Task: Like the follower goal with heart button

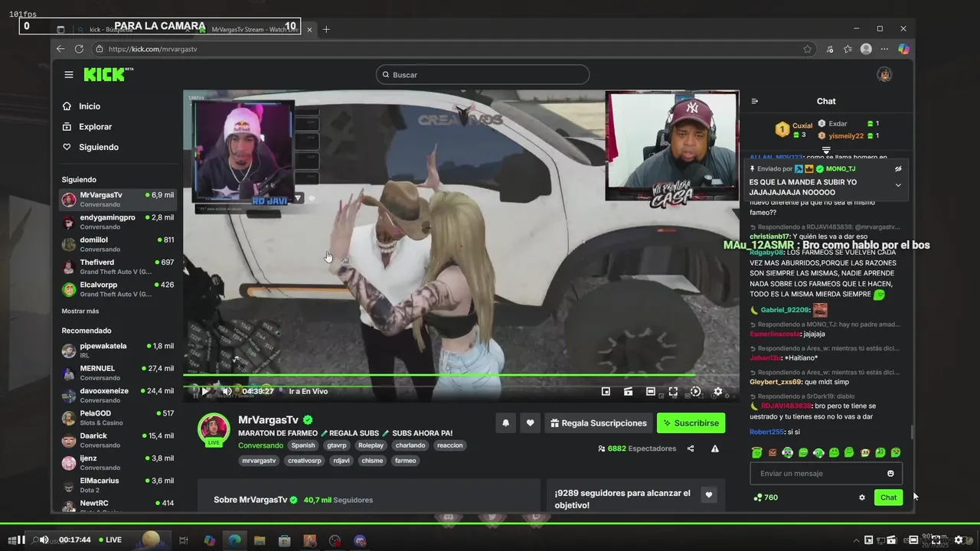Action: point(709,495)
